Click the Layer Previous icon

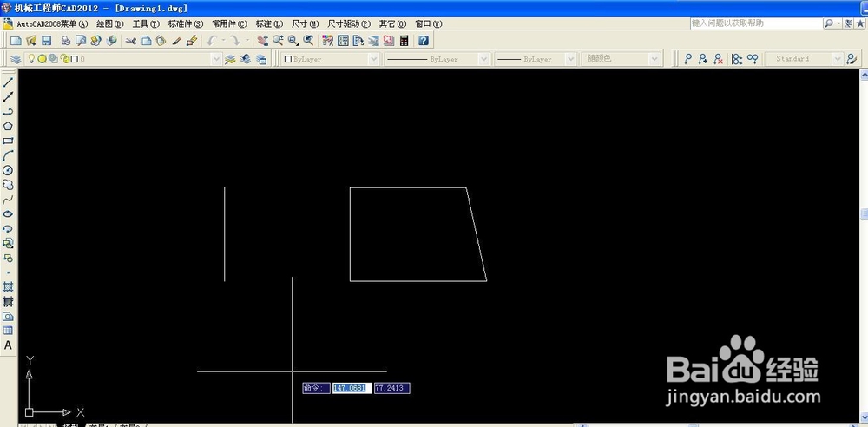tap(246, 59)
